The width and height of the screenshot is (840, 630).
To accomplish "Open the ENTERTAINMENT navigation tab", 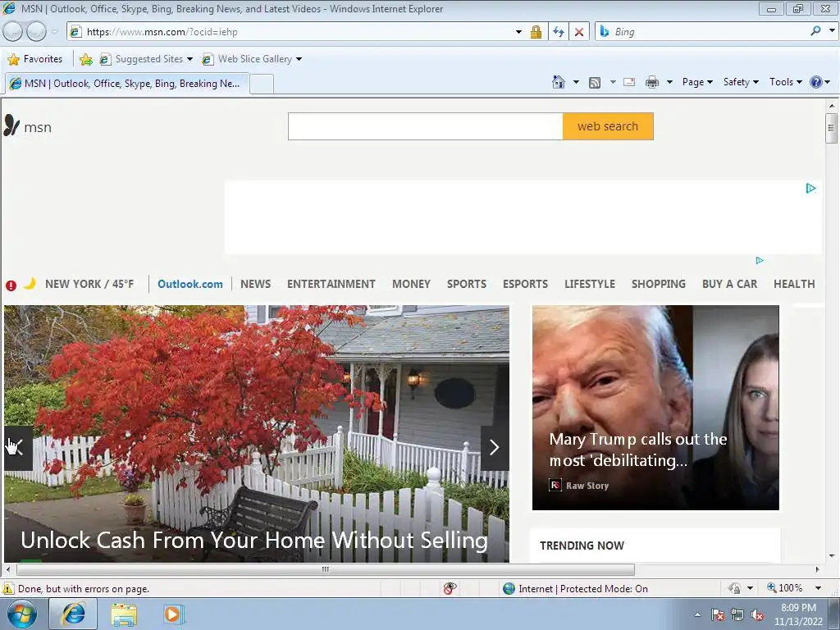I will [331, 284].
